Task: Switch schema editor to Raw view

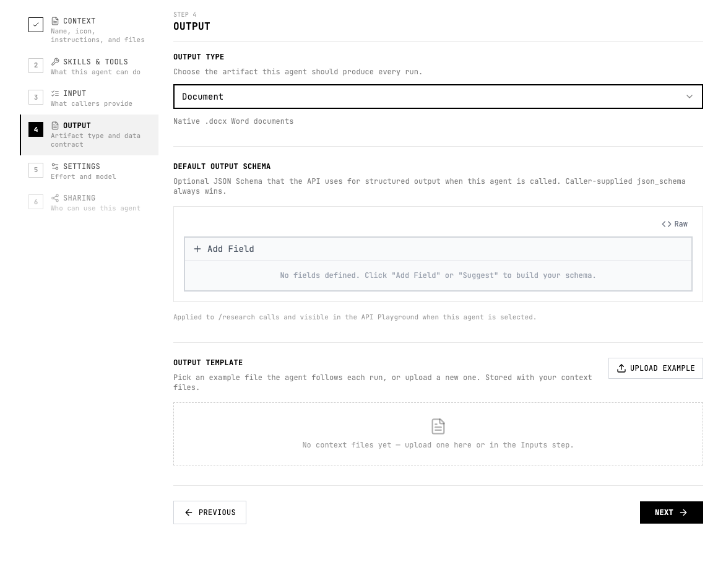Action: [x=675, y=224]
